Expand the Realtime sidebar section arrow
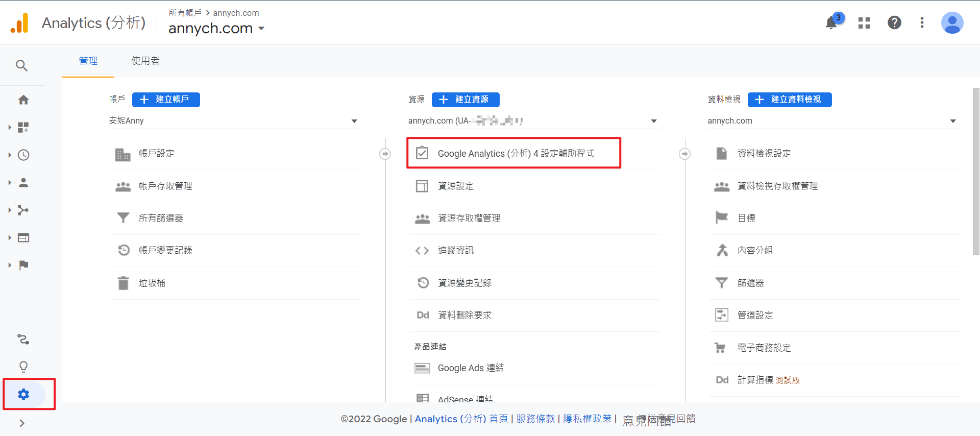 pos(9,155)
